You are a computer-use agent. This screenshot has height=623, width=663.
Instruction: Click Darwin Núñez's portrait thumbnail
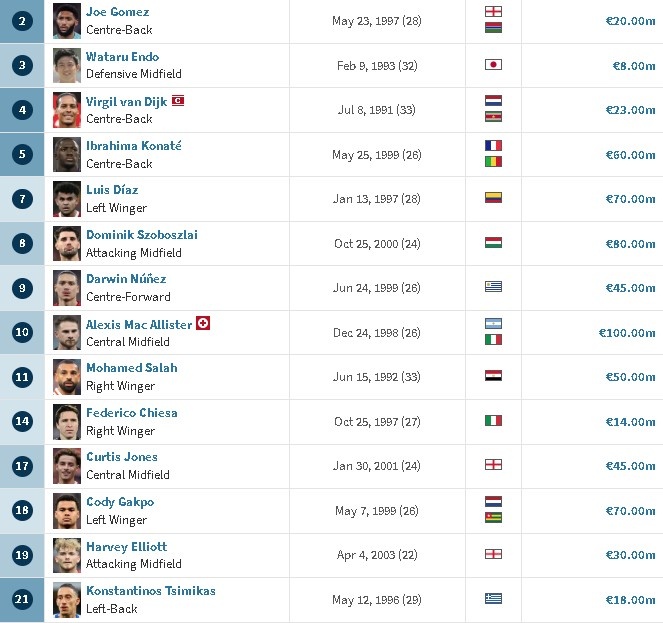(x=67, y=288)
